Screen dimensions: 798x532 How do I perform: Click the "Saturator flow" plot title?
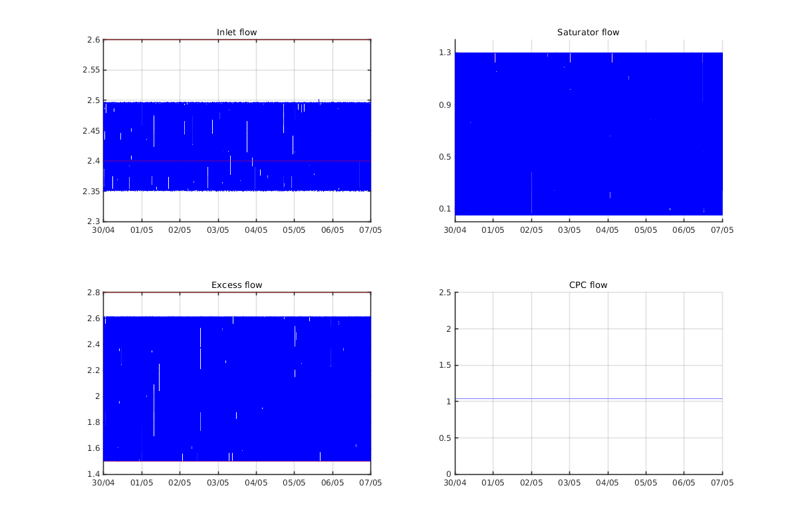[589, 33]
